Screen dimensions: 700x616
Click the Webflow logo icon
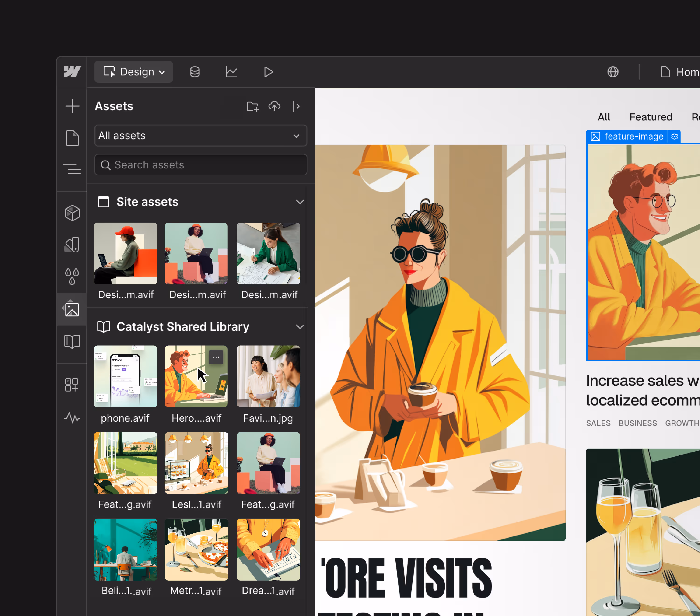[x=72, y=72]
